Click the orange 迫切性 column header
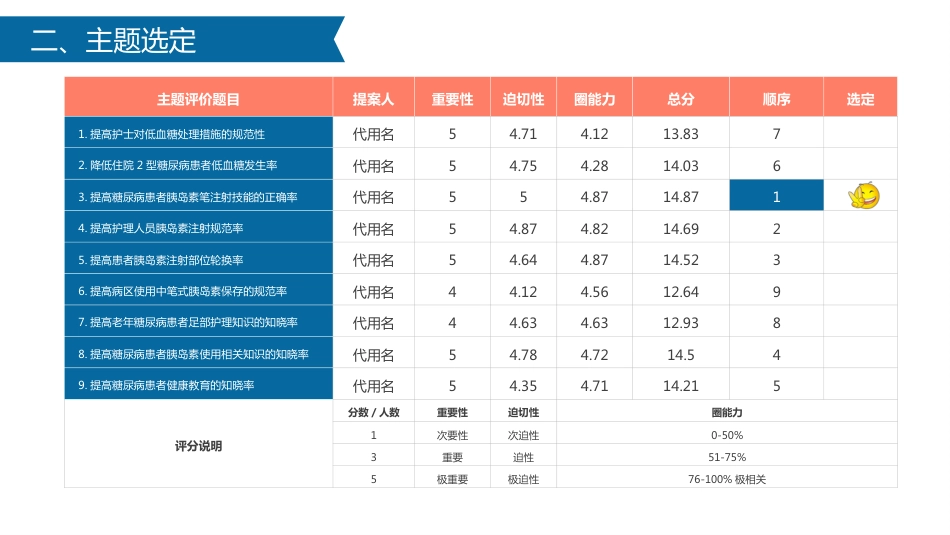Viewport: 950px width, 535px height. (x=523, y=99)
